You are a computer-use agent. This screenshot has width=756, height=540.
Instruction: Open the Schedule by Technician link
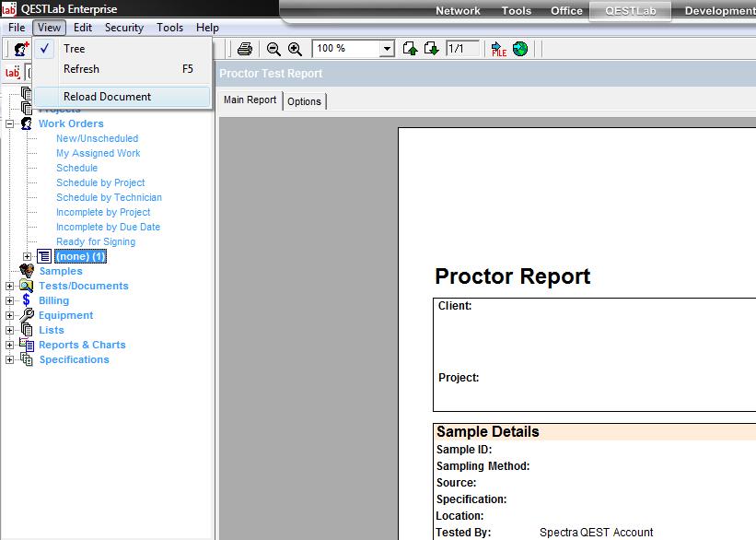pos(109,197)
